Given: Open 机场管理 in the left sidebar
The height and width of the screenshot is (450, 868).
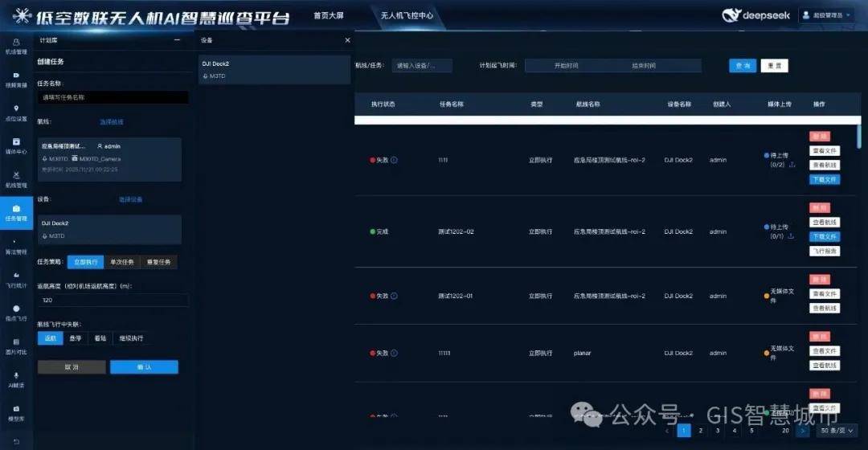Looking at the screenshot, I should point(16,45).
